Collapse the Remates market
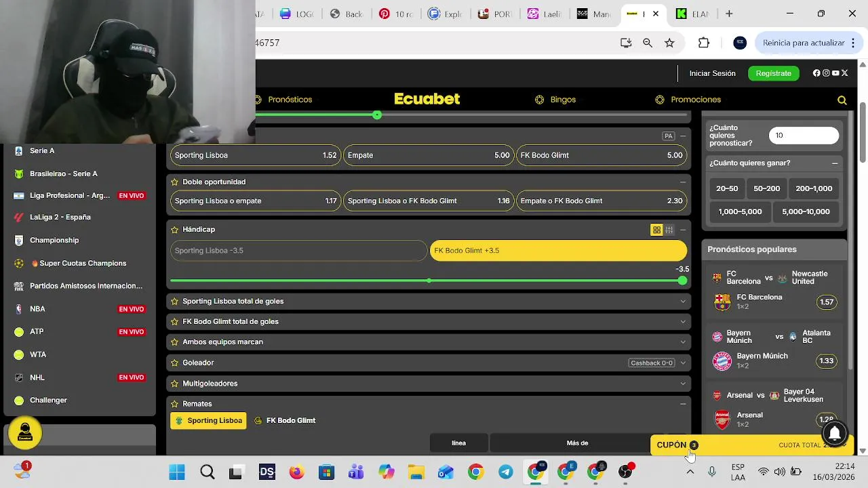This screenshot has width=868, height=488. tap(683, 403)
